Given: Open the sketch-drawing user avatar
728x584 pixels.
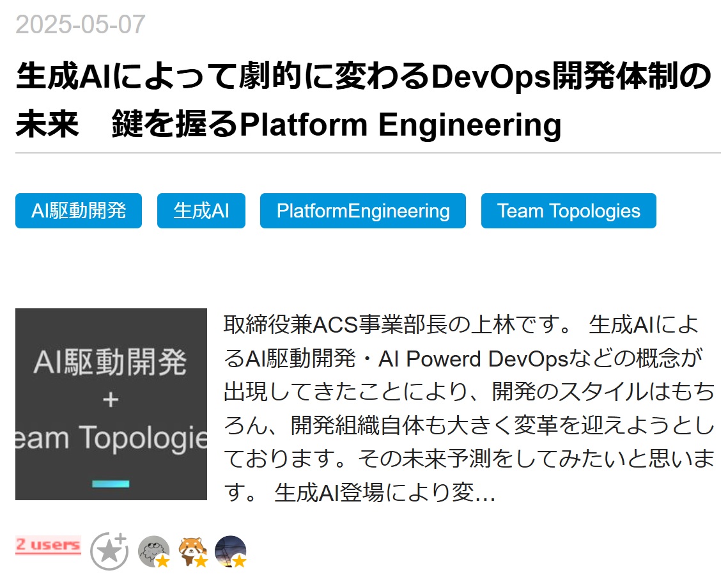Looking at the screenshot, I should tap(153, 549).
